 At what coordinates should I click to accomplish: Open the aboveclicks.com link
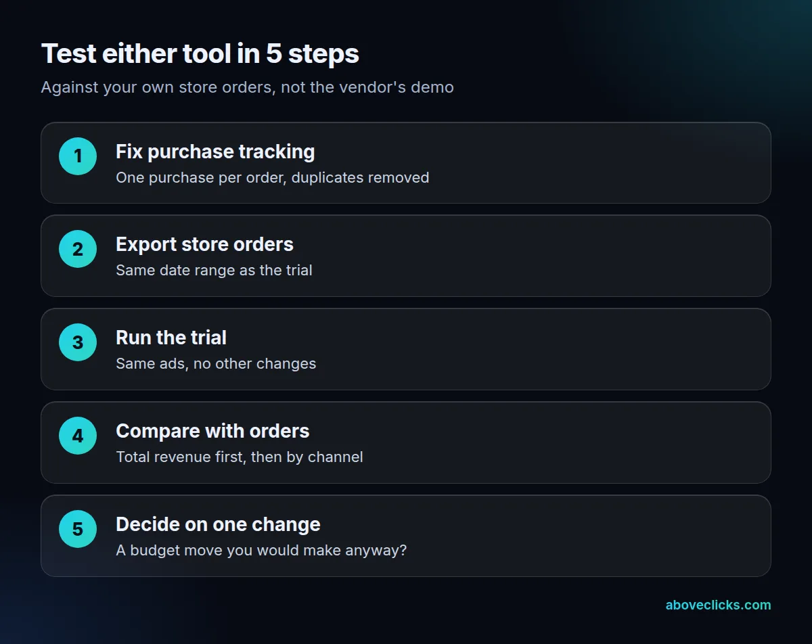tap(718, 605)
